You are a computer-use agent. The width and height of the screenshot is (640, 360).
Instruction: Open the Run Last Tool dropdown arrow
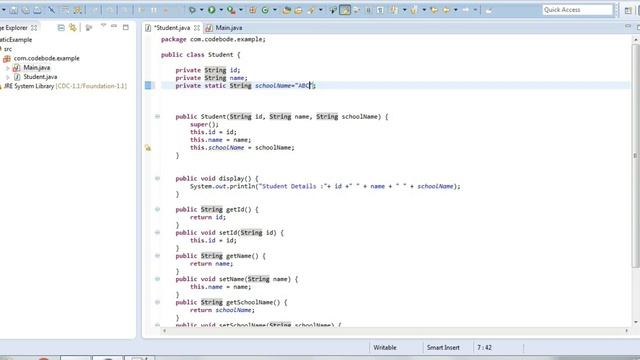click(241, 10)
